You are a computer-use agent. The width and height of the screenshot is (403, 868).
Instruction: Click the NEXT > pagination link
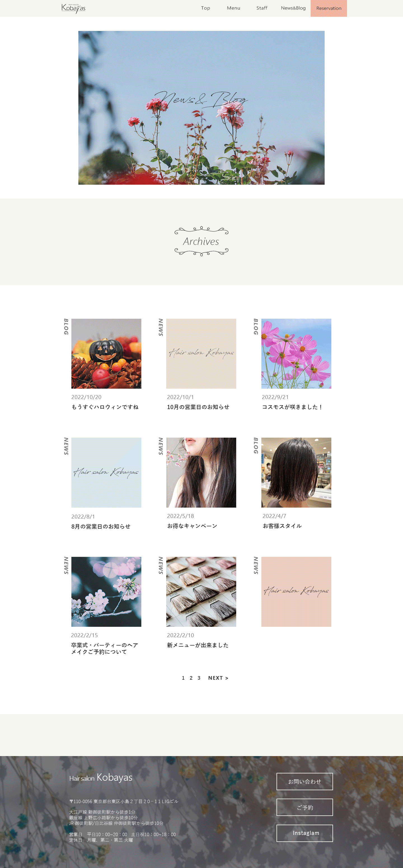pos(218,678)
